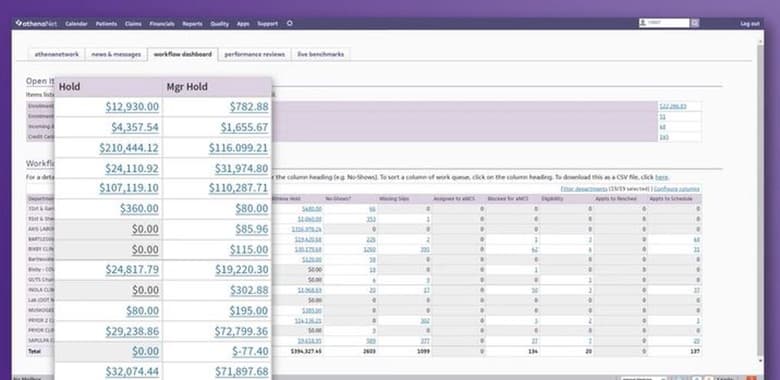Open the Filter departments link

584,189
